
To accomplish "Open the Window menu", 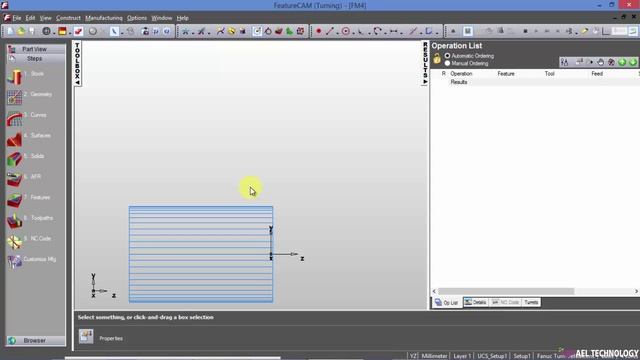I will coord(162,18).
